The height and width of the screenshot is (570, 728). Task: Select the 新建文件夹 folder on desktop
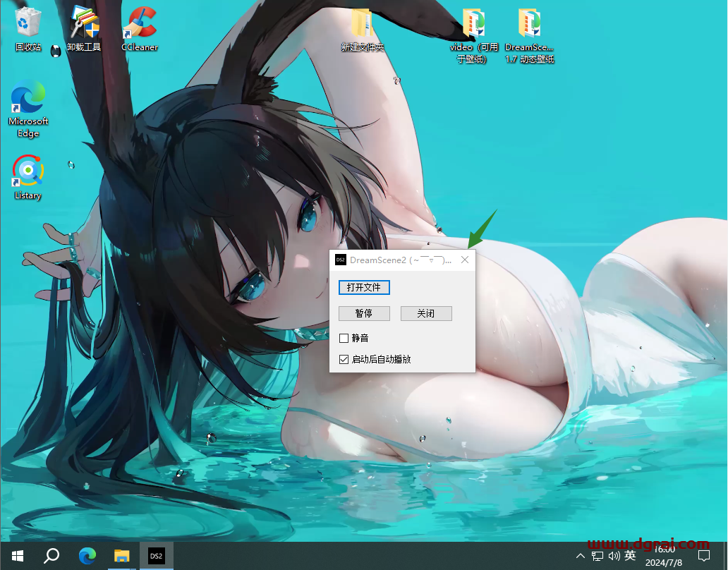pyautogui.click(x=362, y=29)
